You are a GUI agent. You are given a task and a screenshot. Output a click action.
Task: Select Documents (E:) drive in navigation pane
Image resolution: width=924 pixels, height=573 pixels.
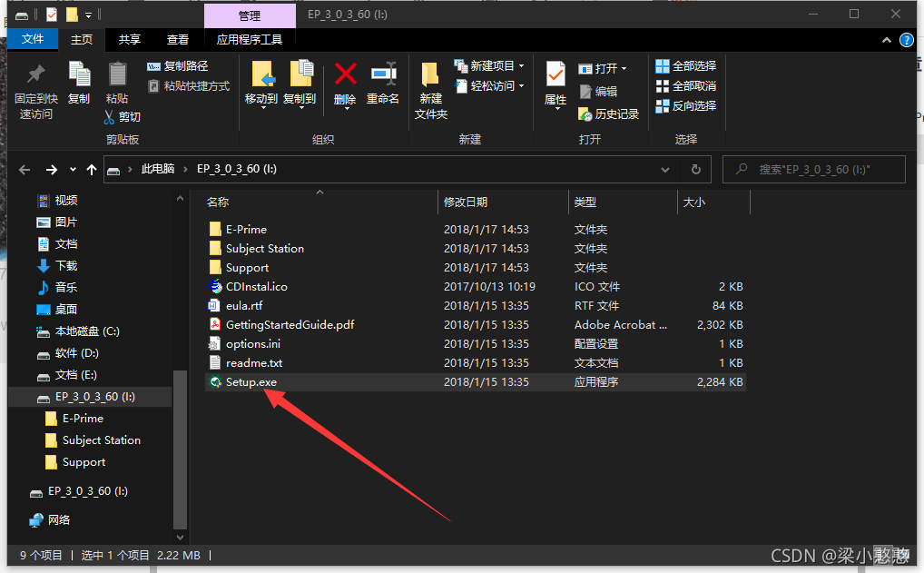[75, 375]
